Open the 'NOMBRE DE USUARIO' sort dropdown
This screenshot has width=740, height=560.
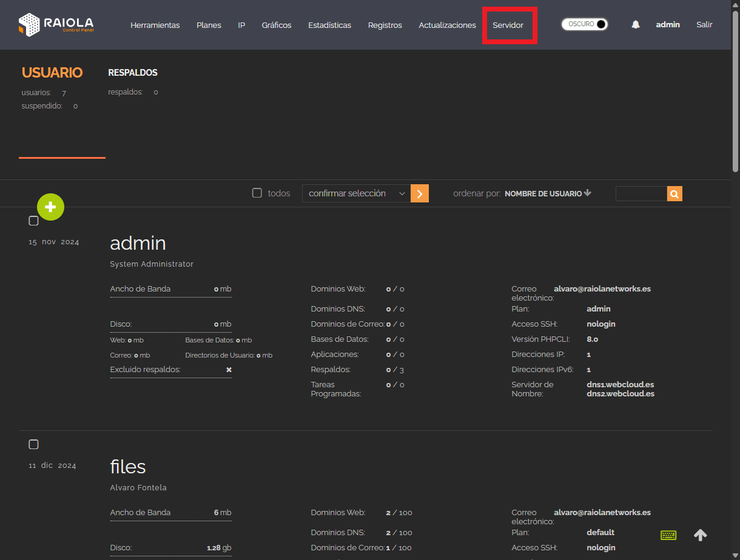[x=543, y=194]
